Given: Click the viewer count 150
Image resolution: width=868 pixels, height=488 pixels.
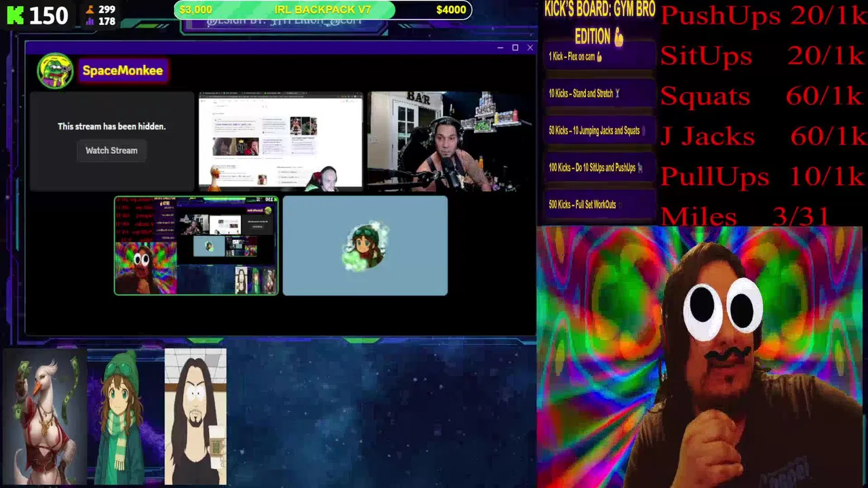Looking at the screenshot, I should pyautogui.click(x=48, y=15).
